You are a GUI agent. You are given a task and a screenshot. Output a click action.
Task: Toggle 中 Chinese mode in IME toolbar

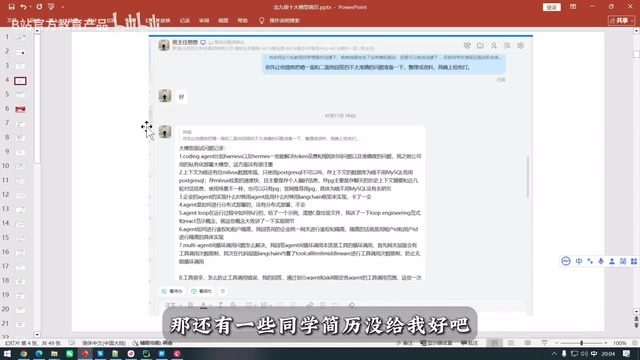579,261
